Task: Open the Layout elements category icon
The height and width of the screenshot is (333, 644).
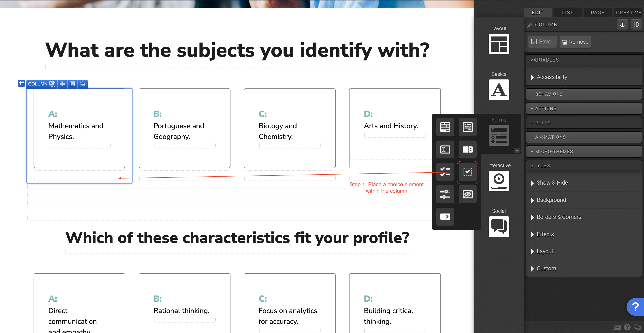Action: [499, 44]
